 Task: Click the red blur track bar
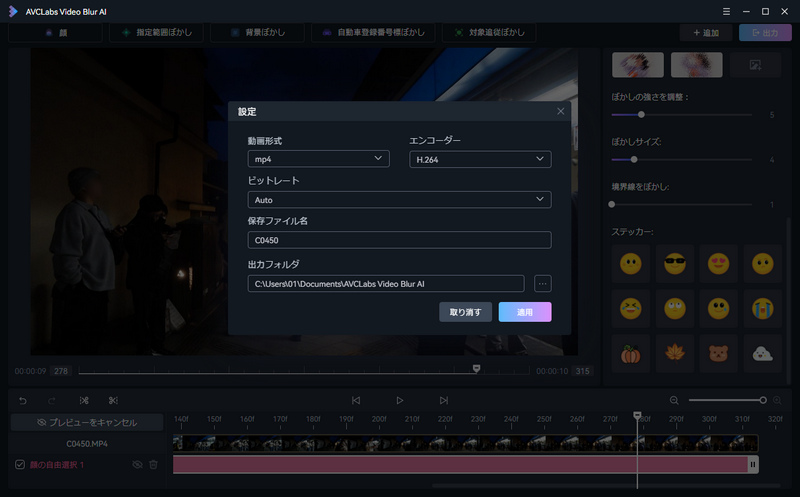click(460, 465)
